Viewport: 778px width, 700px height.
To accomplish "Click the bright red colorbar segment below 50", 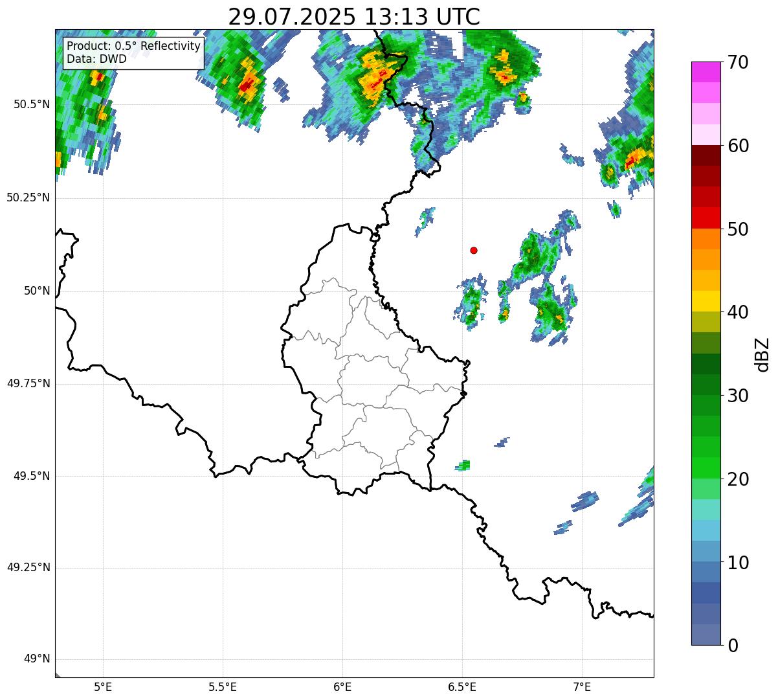I will (706, 218).
